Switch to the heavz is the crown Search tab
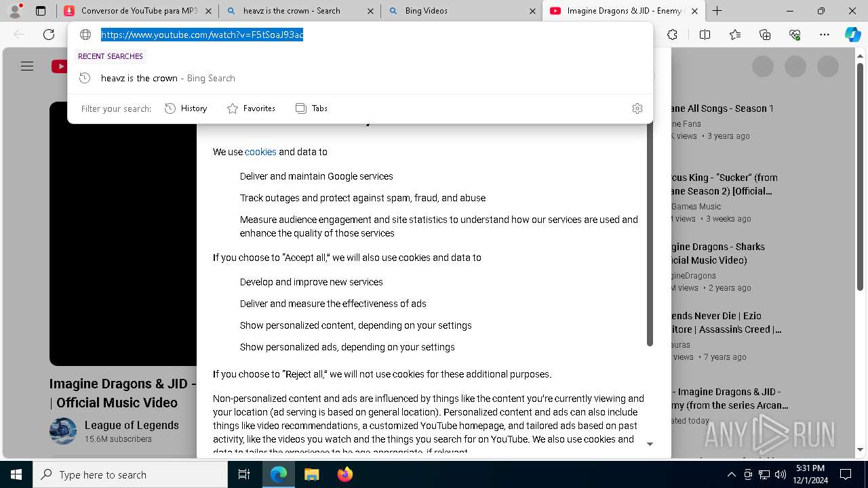Image resolution: width=868 pixels, height=488 pixels. pos(292,11)
